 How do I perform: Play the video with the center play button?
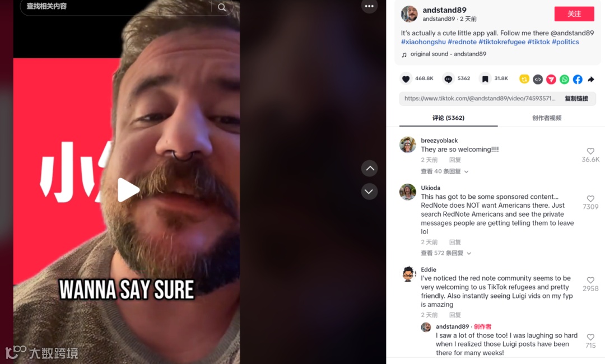pos(128,190)
